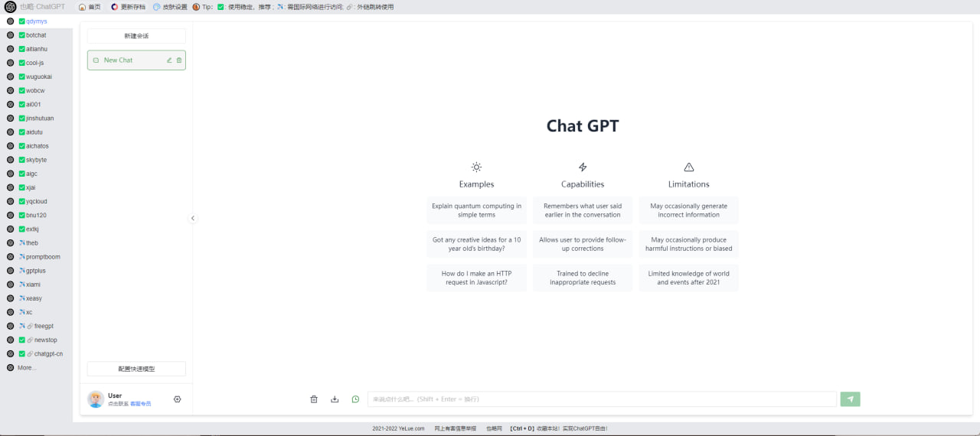Choose '10 year old's birthday' ideas example
Screen dimensions: 980x436
[477, 244]
